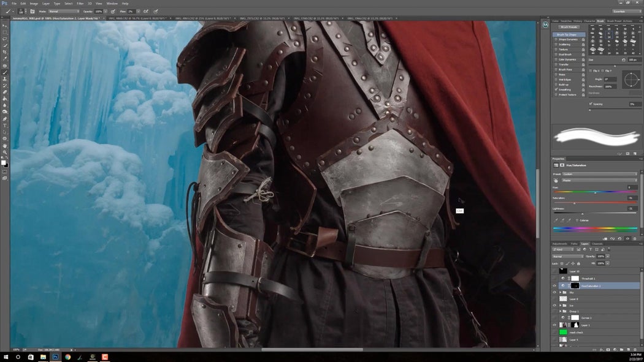Toggle the Smoothing checkbox in Brush panel
Screen dimensions: 644x362
tap(556, 89)
